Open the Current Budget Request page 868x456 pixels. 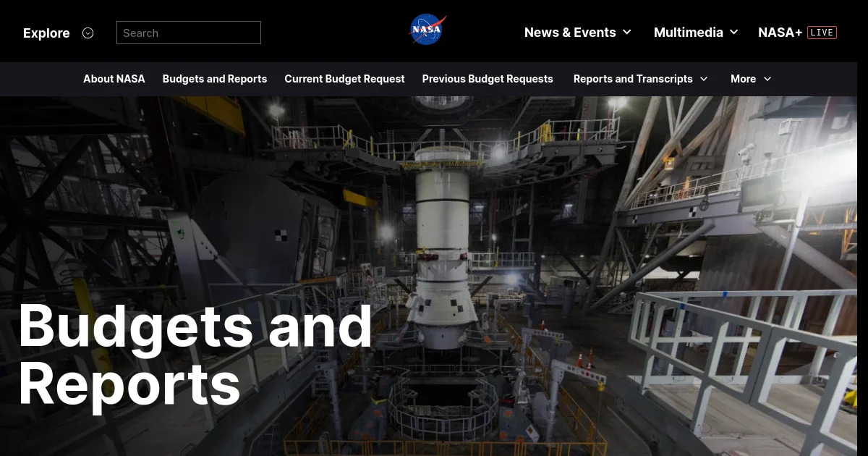[344, 79]
